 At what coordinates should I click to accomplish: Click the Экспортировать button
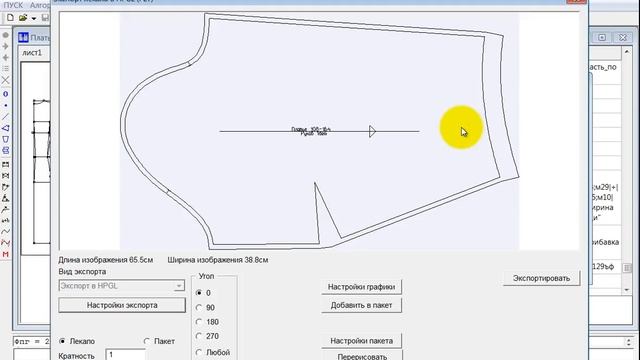point(541,278)
